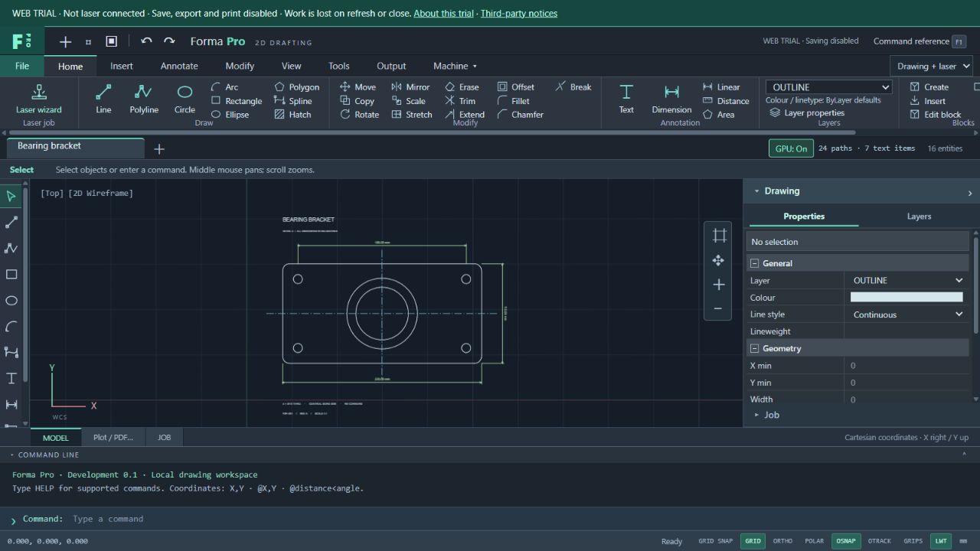980x551 pixels.
Task: Click the Colour swatch in Properties
Action: [906, 298]
